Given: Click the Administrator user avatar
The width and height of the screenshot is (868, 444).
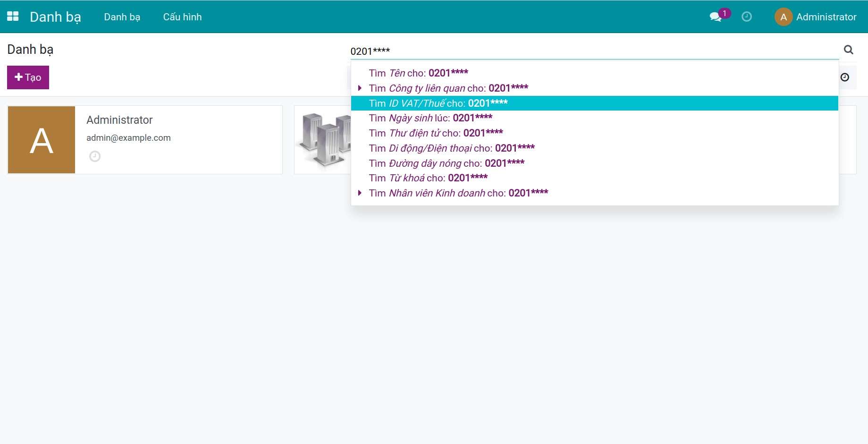Looking at the screenshot, I should pyautogui.click(x=783, y=17).
